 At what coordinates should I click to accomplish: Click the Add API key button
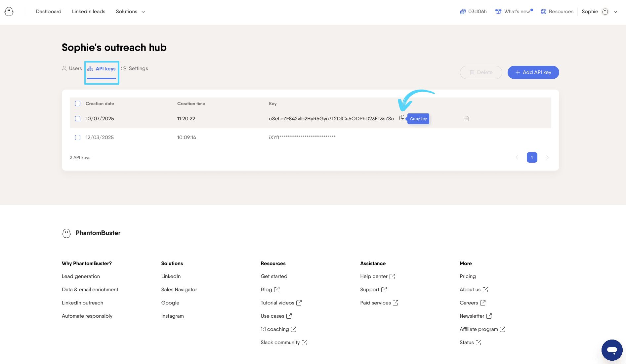[x=533, y=72]
